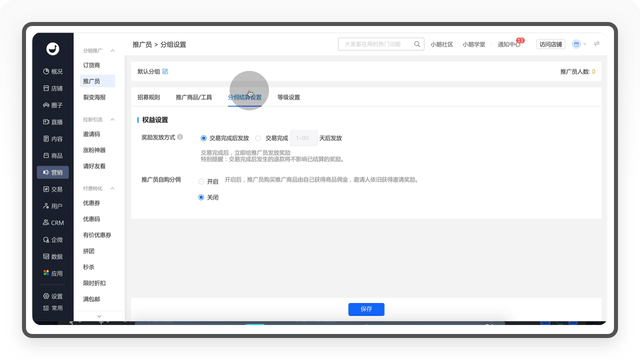Open 优惠码 in the submenu
640x360 pixels.
(x=91, y=219)
